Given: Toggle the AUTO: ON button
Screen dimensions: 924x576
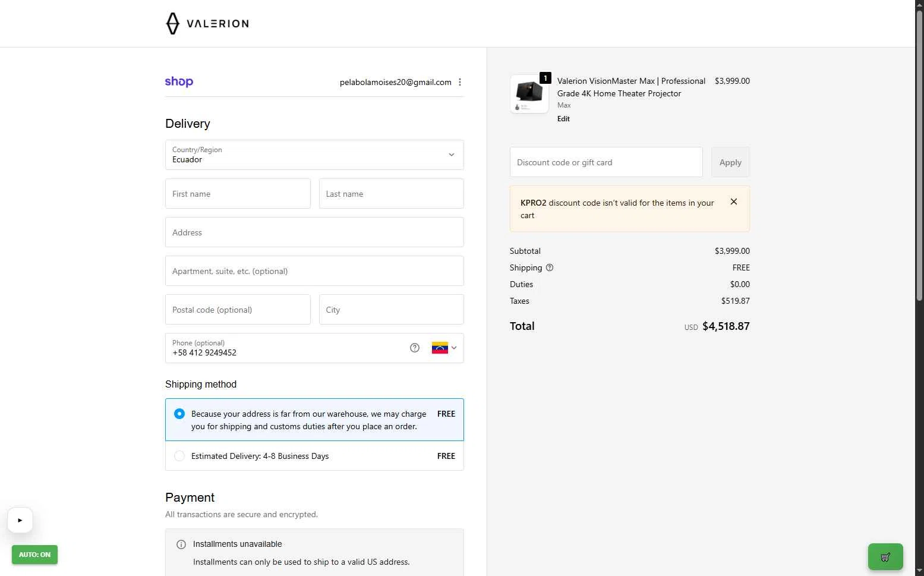Looking at the screenshot, I should (34, 555).
